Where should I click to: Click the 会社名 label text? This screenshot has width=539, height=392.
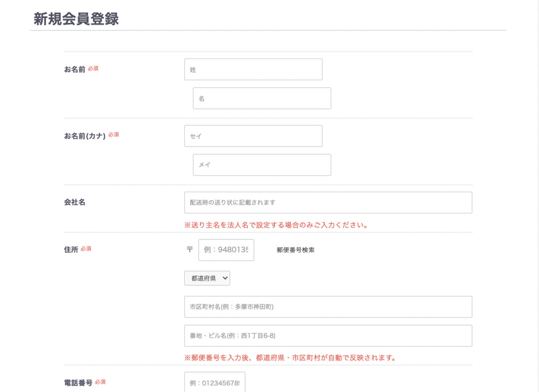point(74,202)
